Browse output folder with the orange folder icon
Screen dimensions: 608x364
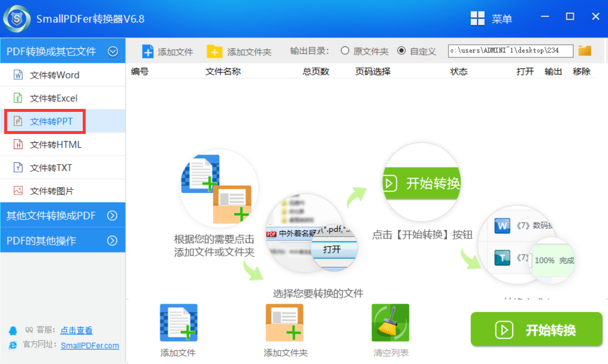click(585, 51)
